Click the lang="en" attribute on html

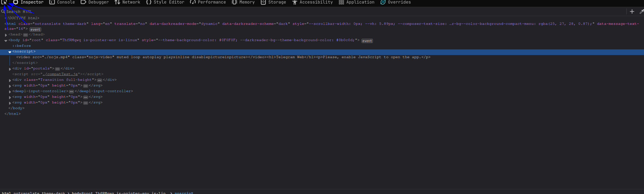click(x=101, y=24)
